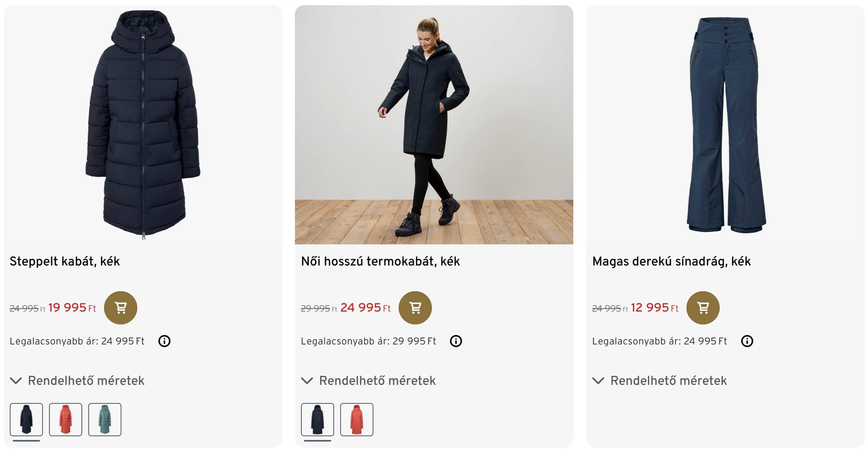This screenshot has height=451, width=868.
Task: Add Női hosszú termokabát to cart
Action: 415,308
